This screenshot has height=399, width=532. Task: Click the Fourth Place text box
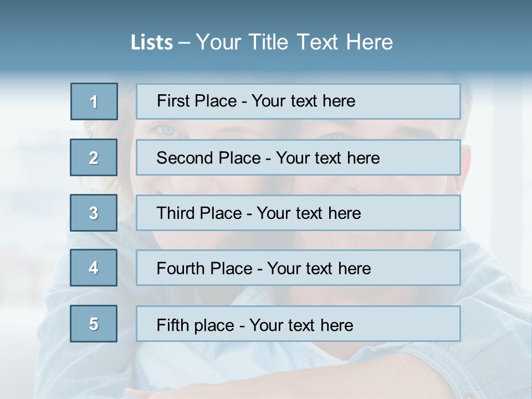pyautogui.click(x=298, y=268)
